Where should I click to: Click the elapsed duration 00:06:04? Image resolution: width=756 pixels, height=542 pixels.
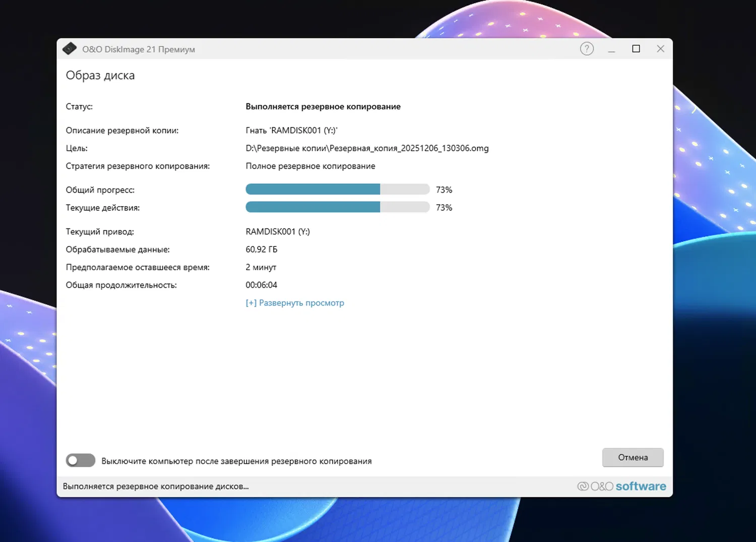[x=261, y=285]
